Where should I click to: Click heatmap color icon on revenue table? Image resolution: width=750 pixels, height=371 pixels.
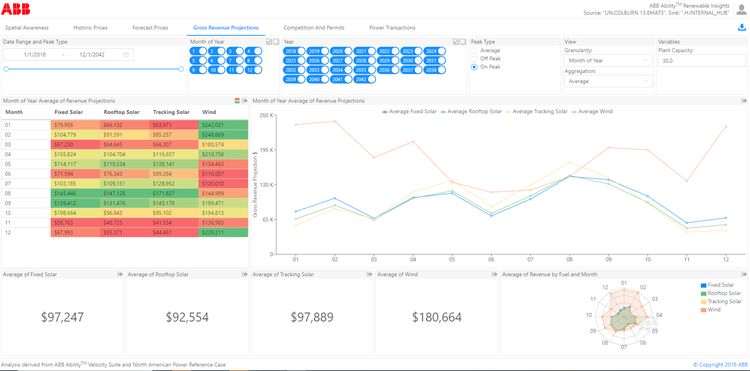[237, 101]
